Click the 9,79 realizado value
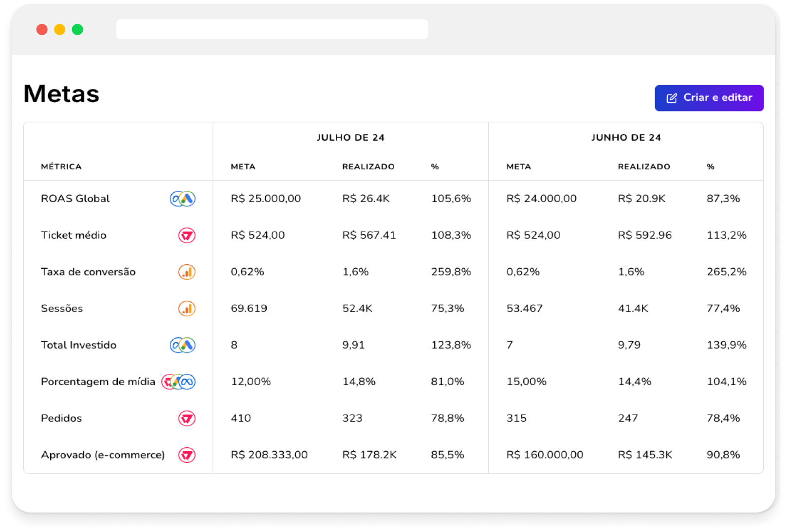 (629, 345)
